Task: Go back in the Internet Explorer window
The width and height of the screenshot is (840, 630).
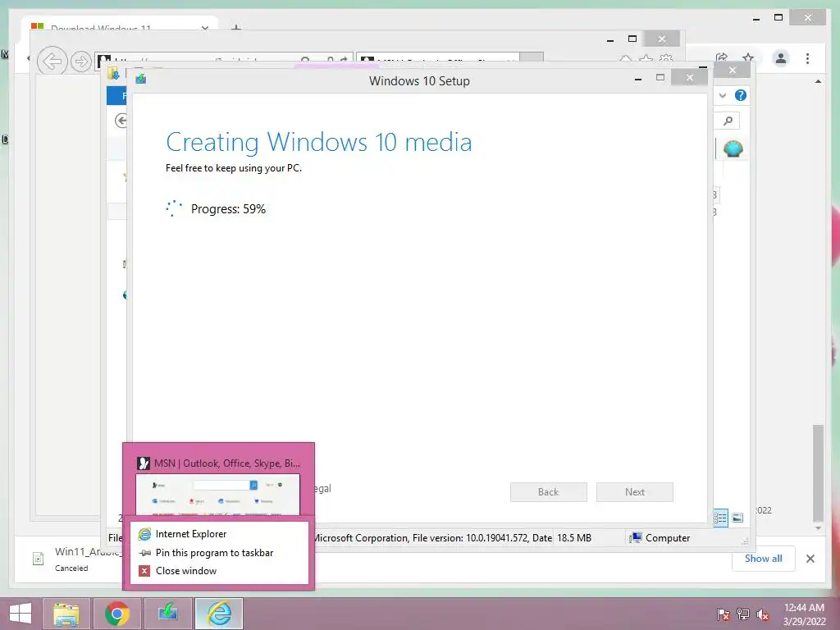Action: point(52,62)
